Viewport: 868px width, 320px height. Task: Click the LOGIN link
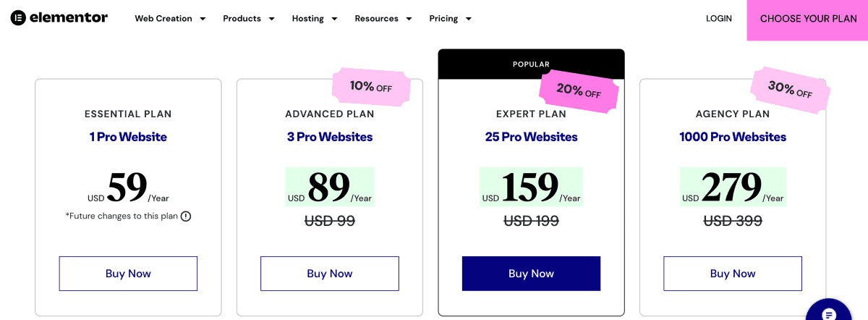pyautogui.click(x=719, y=19)
